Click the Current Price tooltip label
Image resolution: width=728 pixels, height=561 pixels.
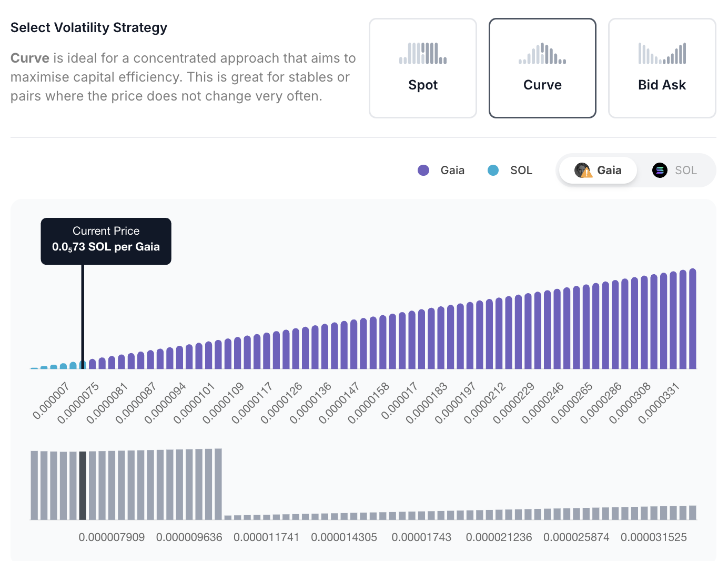tap(106, 231)
